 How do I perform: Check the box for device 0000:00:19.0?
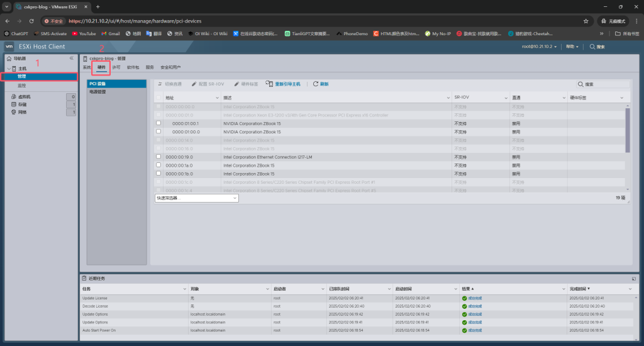pyautogui.click(x=158, y=157)
